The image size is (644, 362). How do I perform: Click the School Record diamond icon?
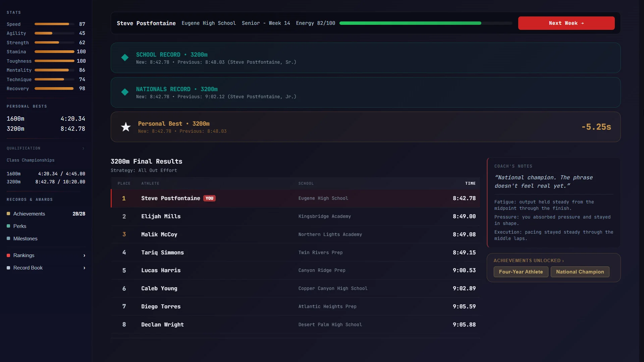(x=125, y=58)
